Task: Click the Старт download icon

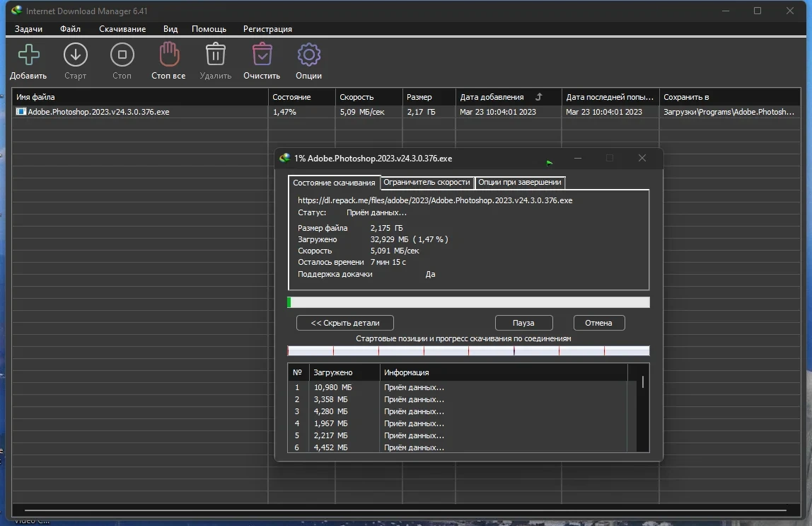Action: [76, 55]
